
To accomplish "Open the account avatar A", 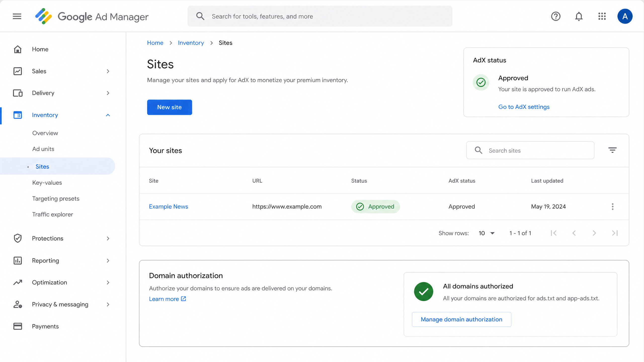I will [625, 16].
